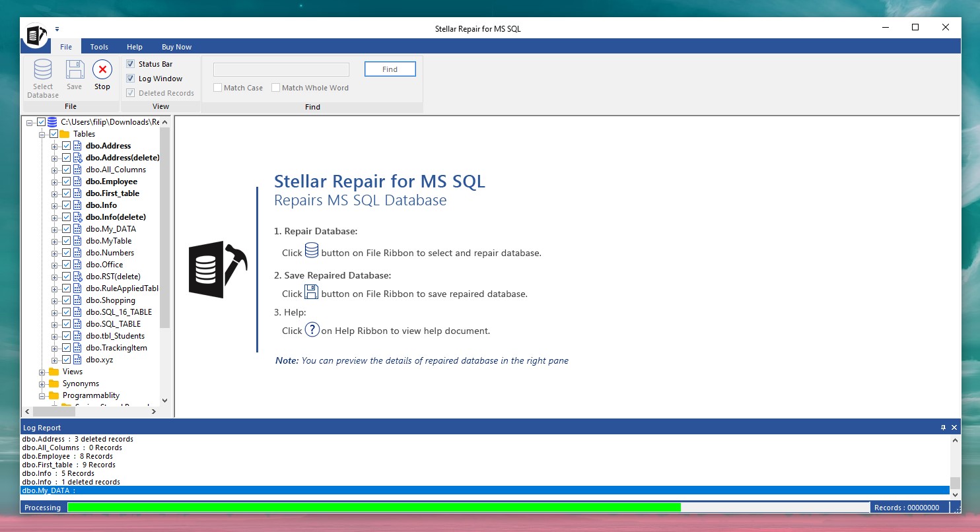Screen dimensions: 980x532
Task: Stop the repair with the red X icon
Action: pyautogui.click(x=102, y=69)
